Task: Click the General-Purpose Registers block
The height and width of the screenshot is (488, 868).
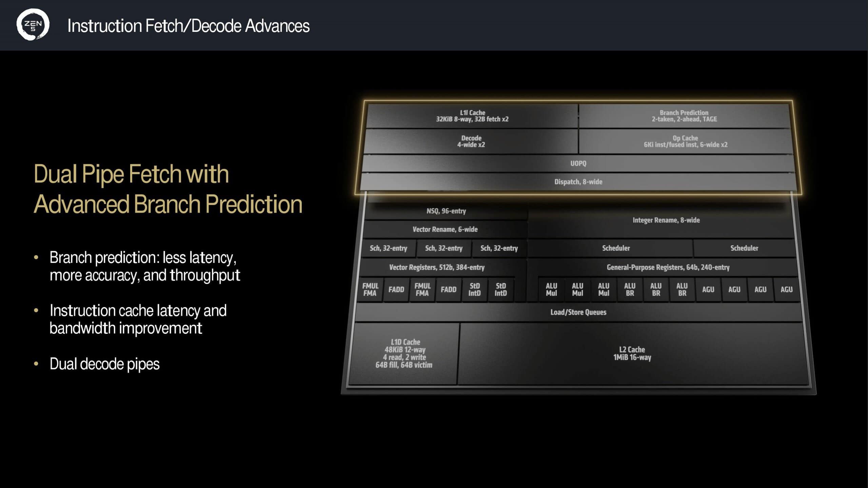Action: click(668, 267)
